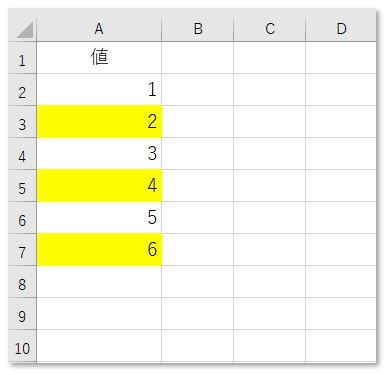385x375 pixels.
Task: Click the Select All corner triangle
Action: coord(23,29)
